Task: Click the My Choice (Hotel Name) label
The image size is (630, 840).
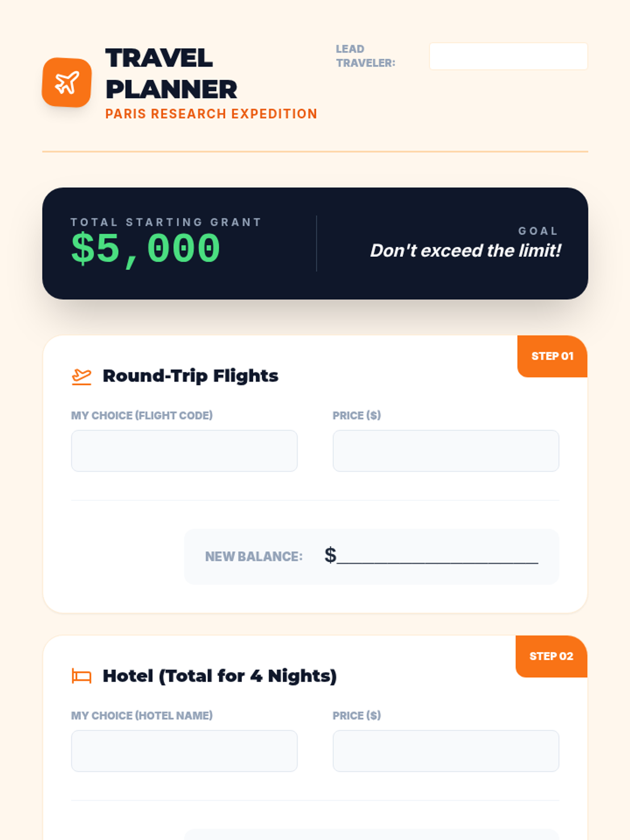Action: tap(142, 716)
